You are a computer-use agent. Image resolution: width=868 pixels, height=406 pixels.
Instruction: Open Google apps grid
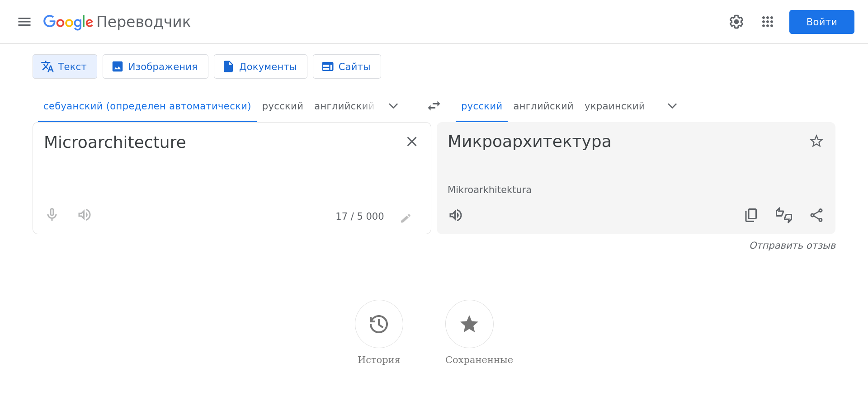pyautogui.click(x=768, y=22)
